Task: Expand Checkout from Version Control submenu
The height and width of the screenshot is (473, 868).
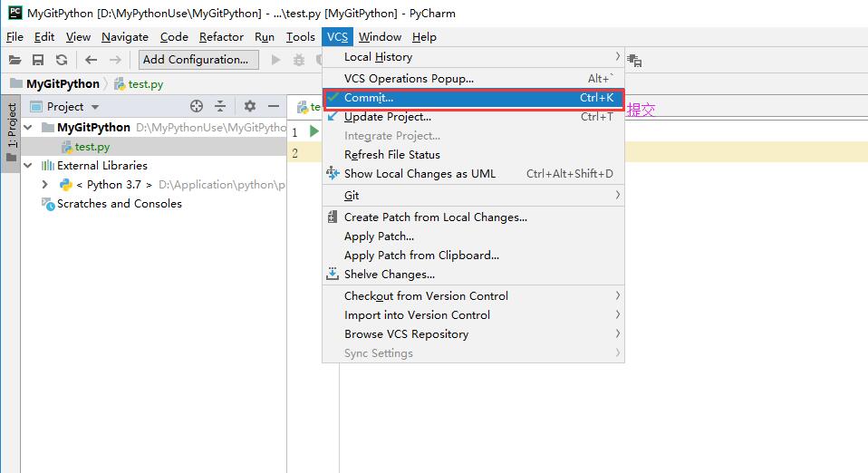Action: (473, 295)
